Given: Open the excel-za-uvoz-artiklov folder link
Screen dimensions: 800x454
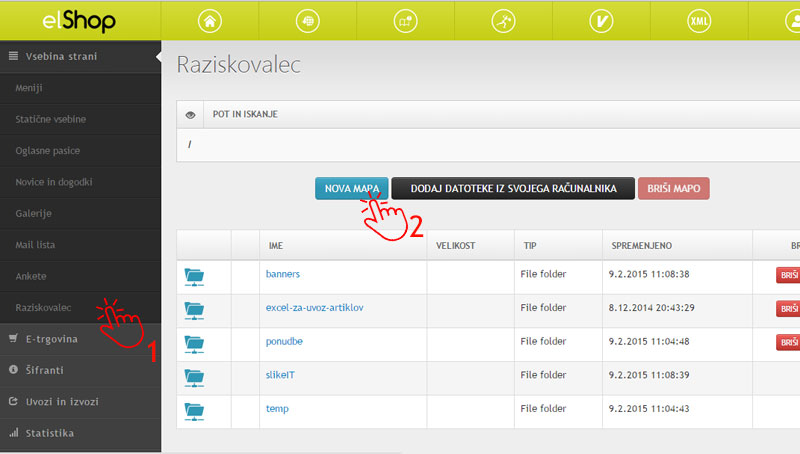Looking at the screenshot, I should 315,308.
